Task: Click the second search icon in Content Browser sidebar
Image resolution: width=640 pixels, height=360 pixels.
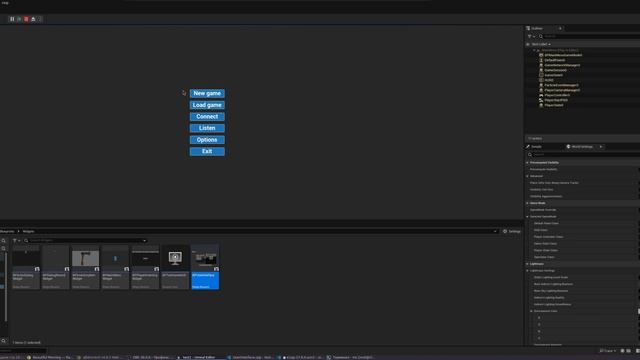Action: [4, 249]
